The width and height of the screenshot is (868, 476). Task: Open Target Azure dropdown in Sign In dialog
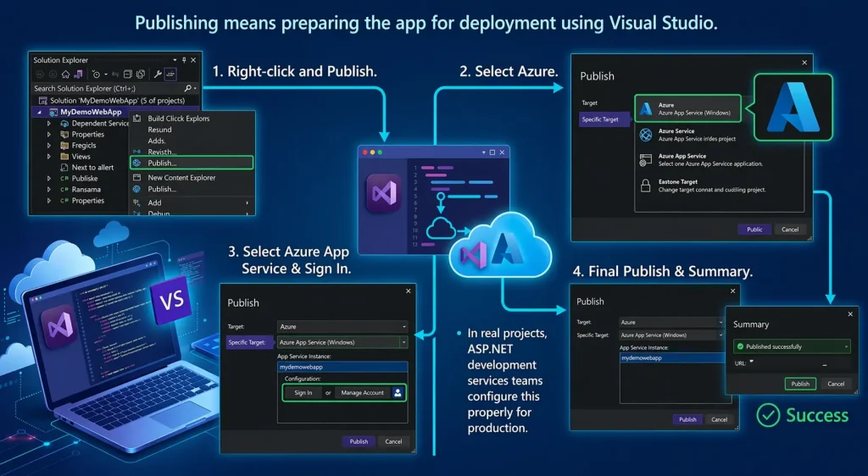click(403, 327)
